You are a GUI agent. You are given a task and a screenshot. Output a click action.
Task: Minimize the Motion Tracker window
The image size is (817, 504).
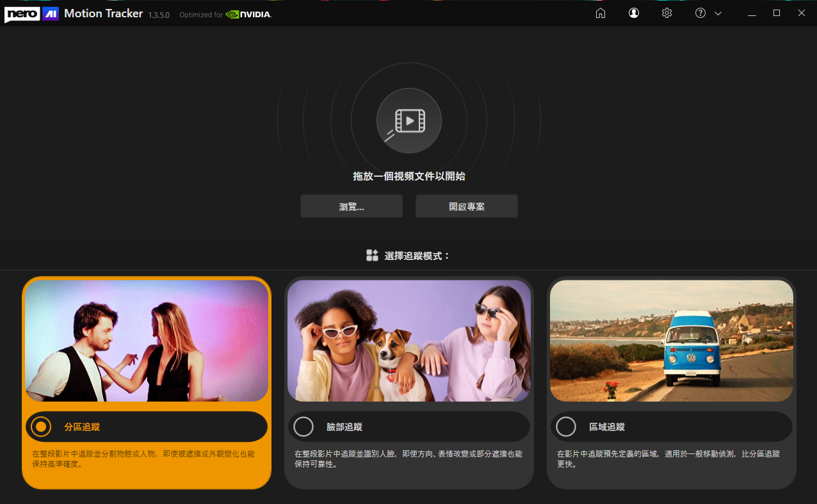752,13
